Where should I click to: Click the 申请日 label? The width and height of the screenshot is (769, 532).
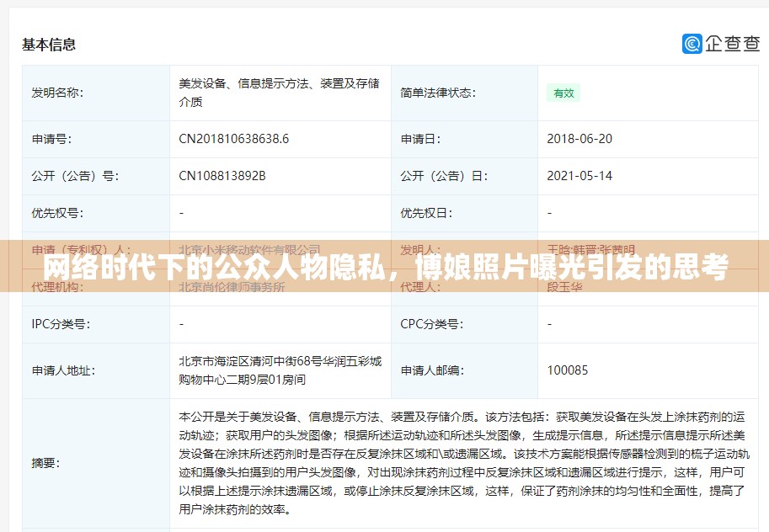[420, 139]
